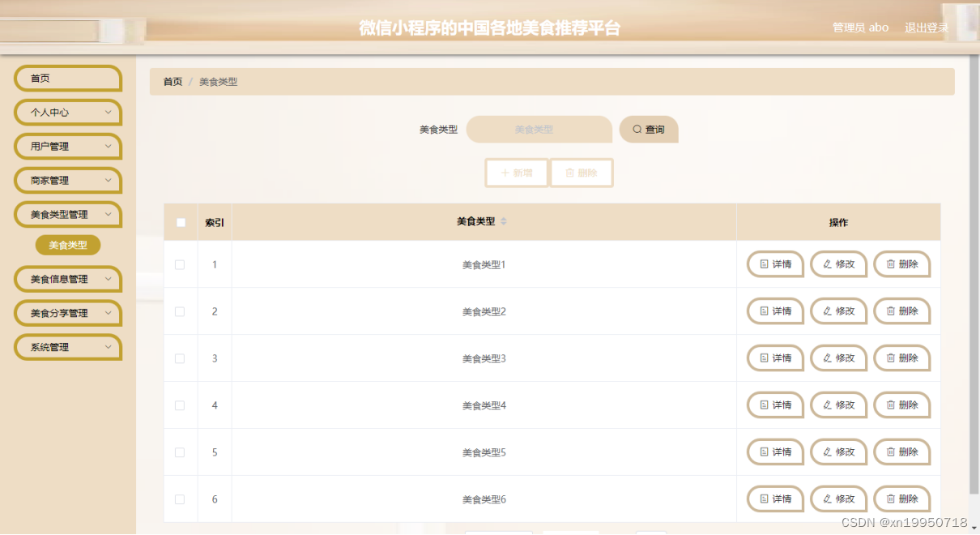The height and width of the screenshot is (535, 980).
Task: Check the checkbox for row 4
Action: tap(180, 405)
